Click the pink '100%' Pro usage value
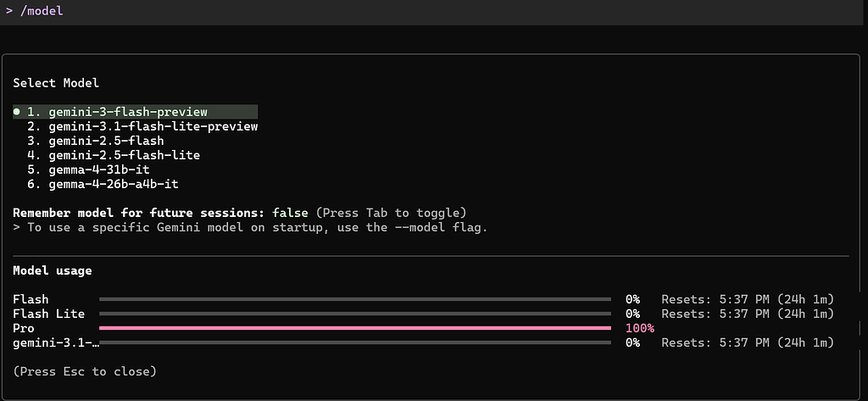The image size is (868, 401). [640, 328]
